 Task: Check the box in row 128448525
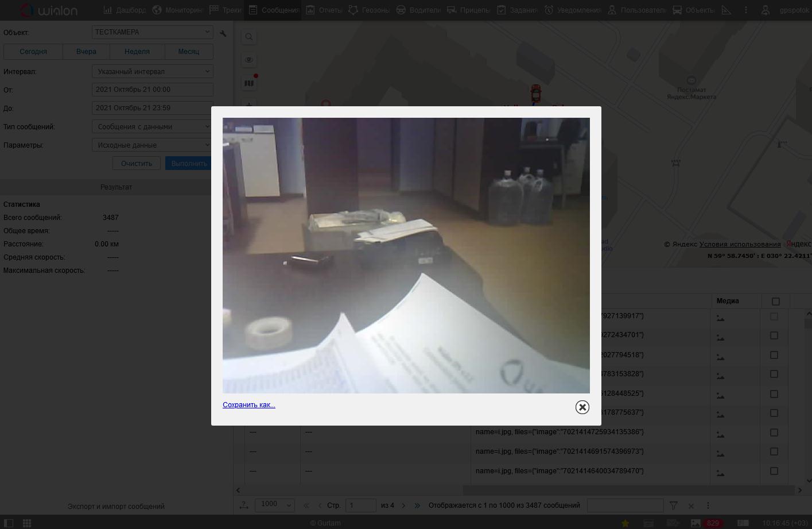(774, 394)
